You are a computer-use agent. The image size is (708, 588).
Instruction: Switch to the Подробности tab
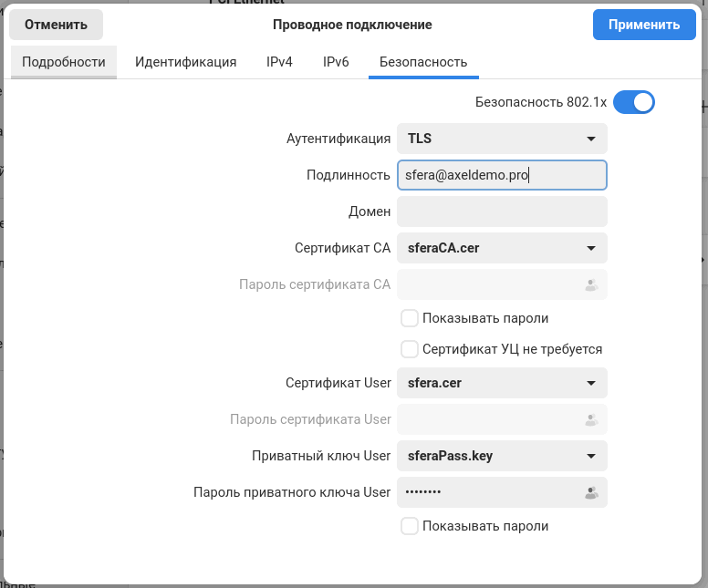tap(64, 62)
